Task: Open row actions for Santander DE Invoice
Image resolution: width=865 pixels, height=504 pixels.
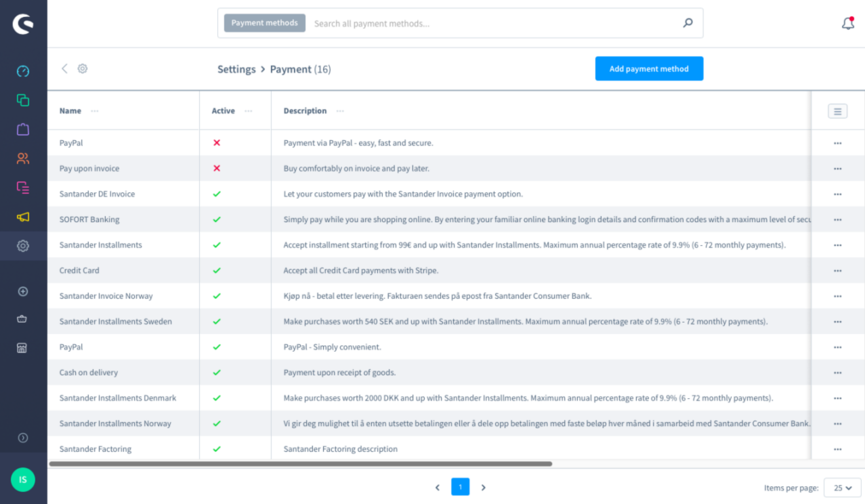Action: (838, 194)
